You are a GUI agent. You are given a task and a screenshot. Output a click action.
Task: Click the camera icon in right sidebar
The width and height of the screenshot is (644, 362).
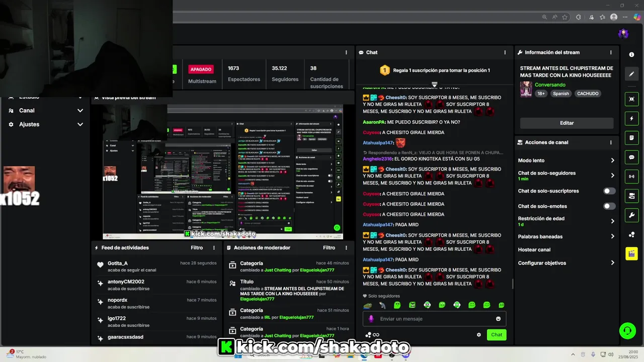pos(632,196)
